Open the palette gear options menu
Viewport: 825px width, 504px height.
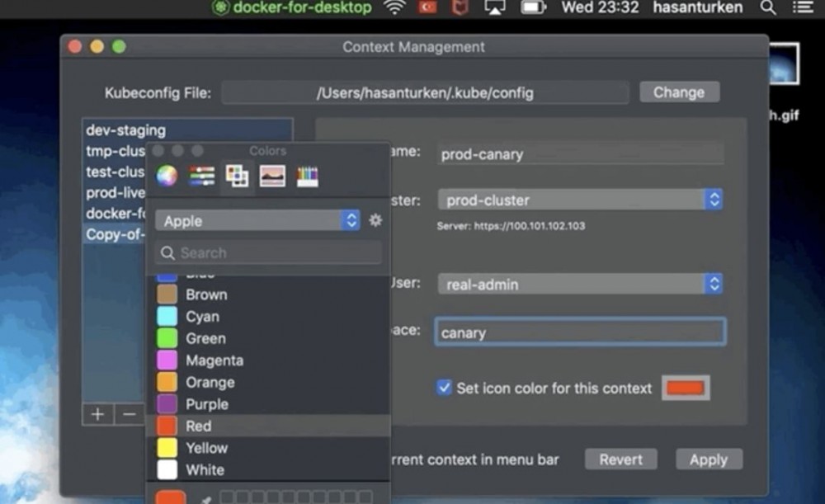(x=375, y=220)
